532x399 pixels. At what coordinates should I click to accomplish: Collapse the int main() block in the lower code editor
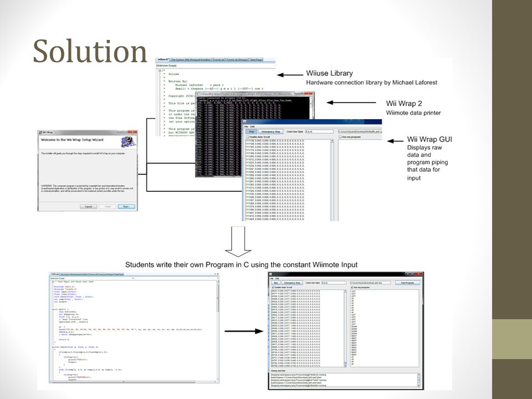point(53,309)
